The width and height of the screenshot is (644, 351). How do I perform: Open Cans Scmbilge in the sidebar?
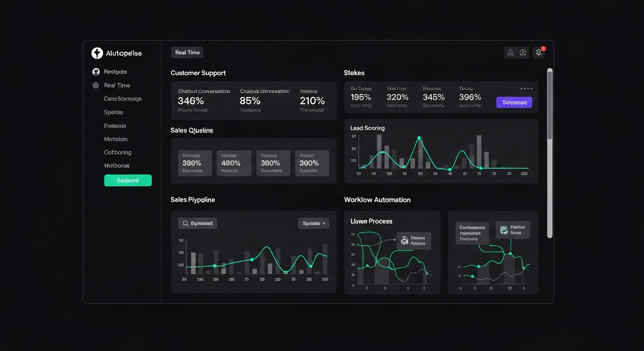(x=123, y=99)
